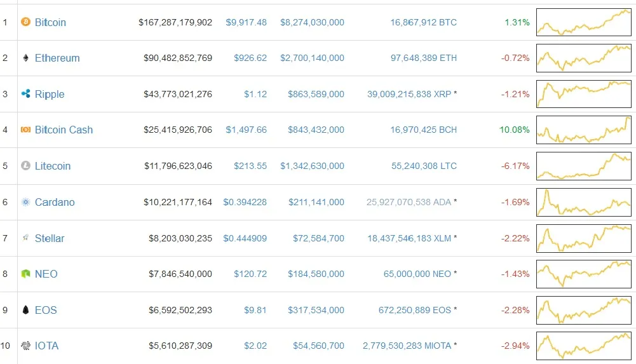Click the blue Ripple logo icon
This screenshot has height=364, width=636.
(25, 93)
